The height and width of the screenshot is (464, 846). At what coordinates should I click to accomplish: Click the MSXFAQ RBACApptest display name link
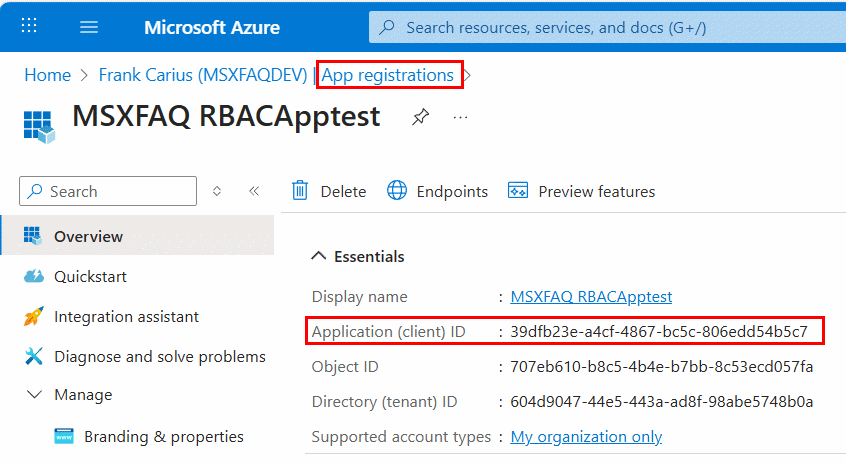coord(591,297)
